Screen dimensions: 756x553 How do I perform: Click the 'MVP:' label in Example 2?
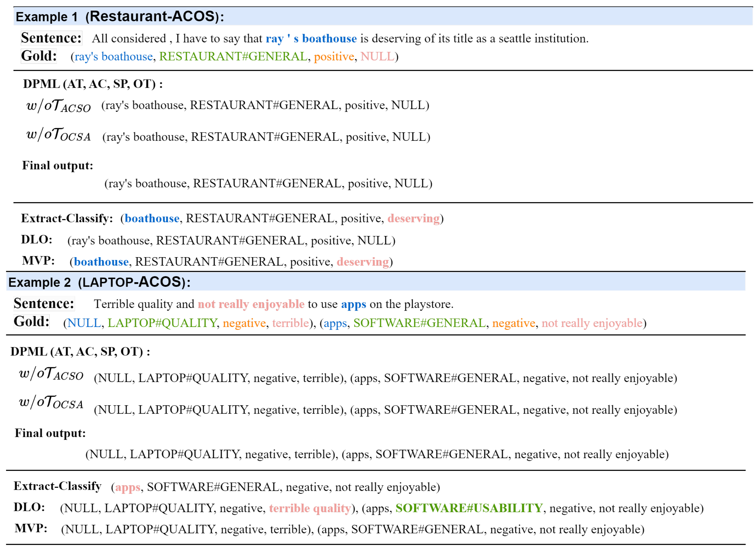[31, 528]
